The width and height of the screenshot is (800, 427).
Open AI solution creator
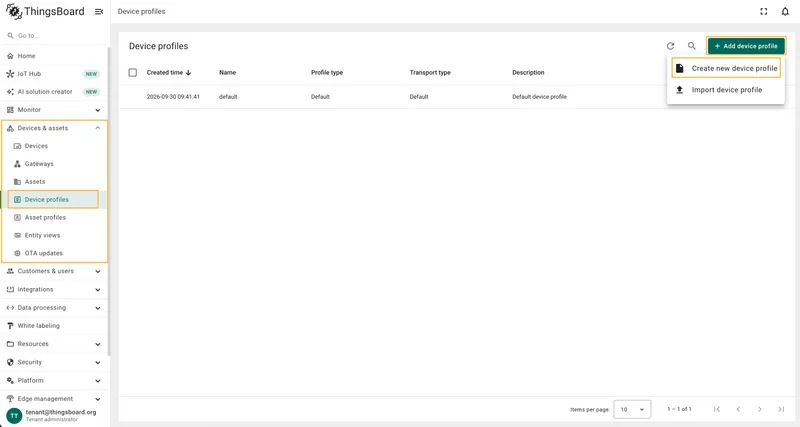click(x=55, y=92)
